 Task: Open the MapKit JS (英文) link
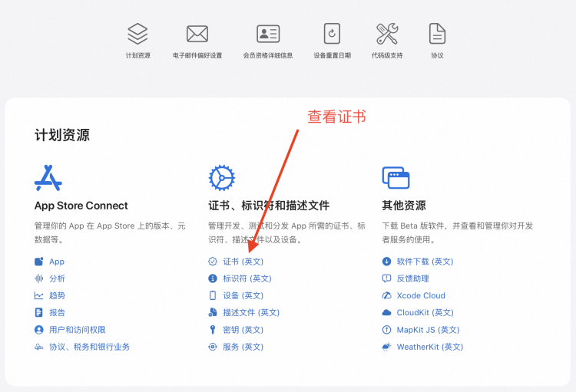[x=428, y=330]
